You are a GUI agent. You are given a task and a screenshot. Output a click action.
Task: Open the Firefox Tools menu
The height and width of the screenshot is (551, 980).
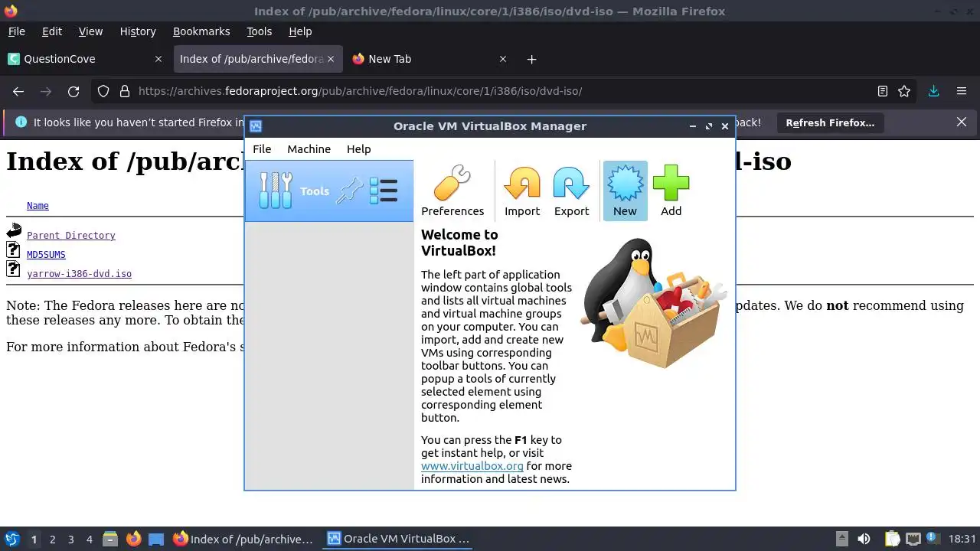(x=259, y=31)
